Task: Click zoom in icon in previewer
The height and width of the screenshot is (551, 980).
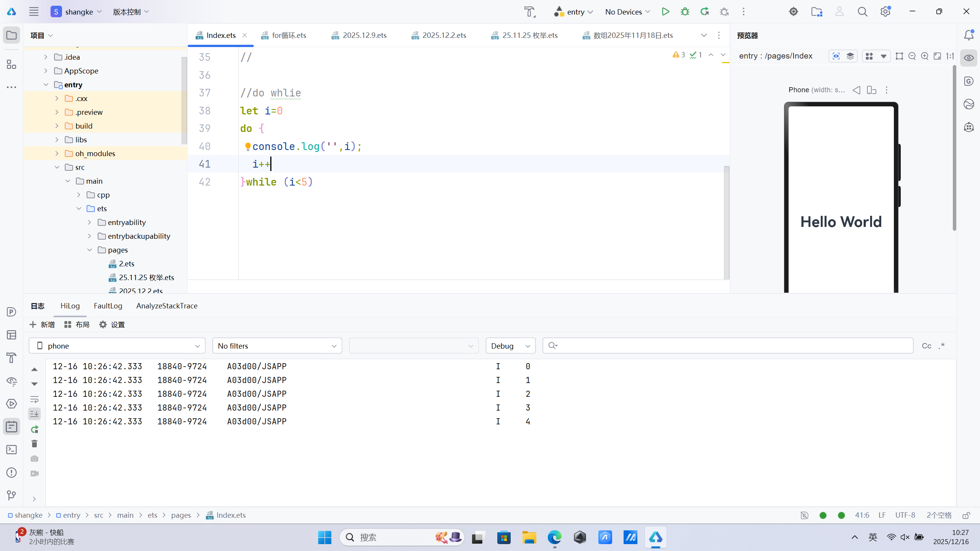Action: click(x=924, y=56)
